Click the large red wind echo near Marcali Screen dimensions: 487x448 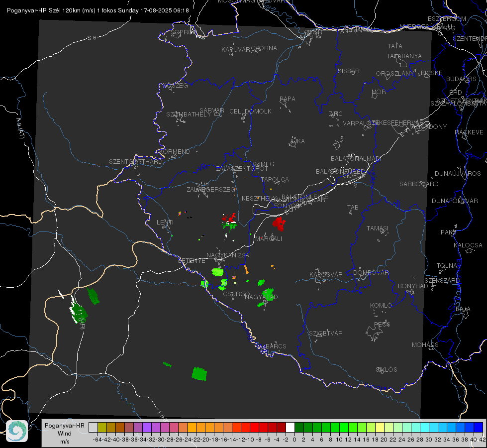point(279,224)
